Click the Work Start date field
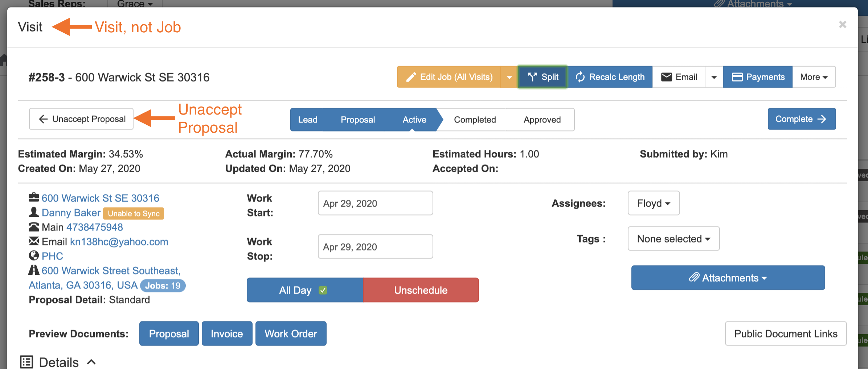The image size is (868, 369). [375, 203]
